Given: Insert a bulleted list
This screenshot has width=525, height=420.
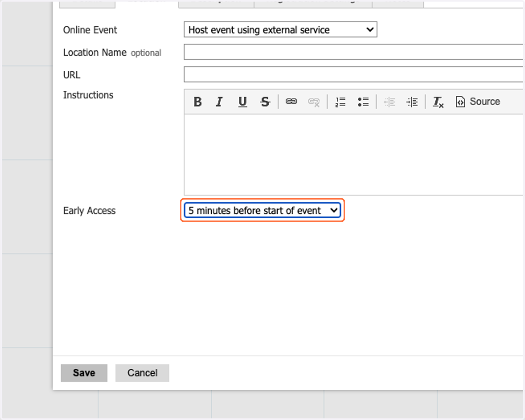Looking at the screenshot, I should (363, 102).
